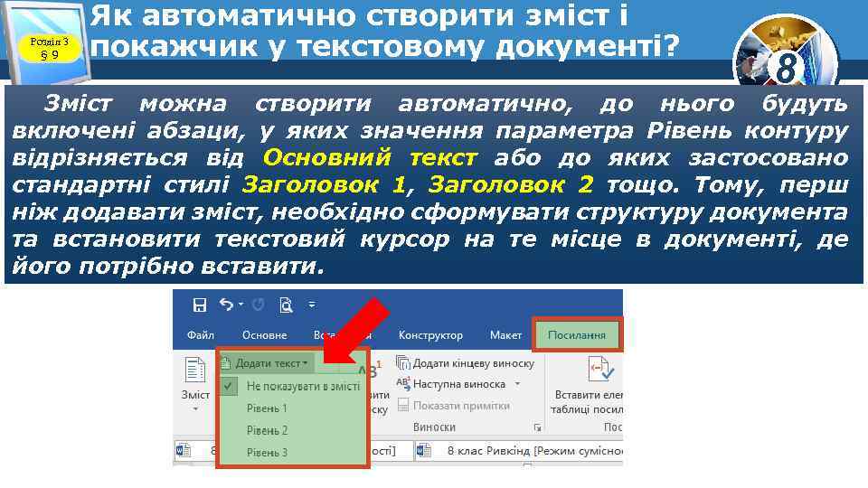868x488 pixels.
Task: Choose Рівень 3 in the menu
Action: point(267,452)
